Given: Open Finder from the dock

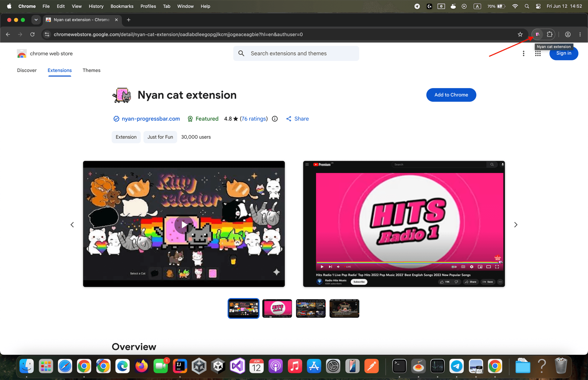Looking at the screenshot, I should pos(27,366).
